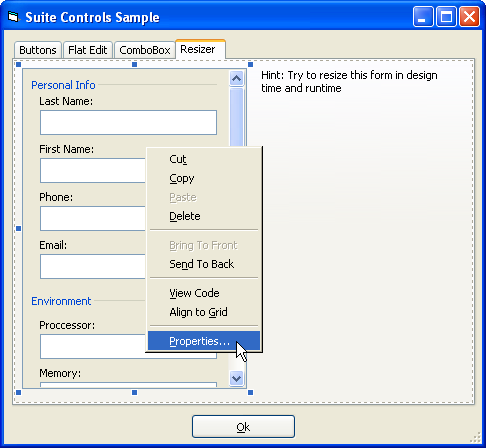Click the scroll down arrow of the form panel
486x448 pixels.
click(237, 378)
